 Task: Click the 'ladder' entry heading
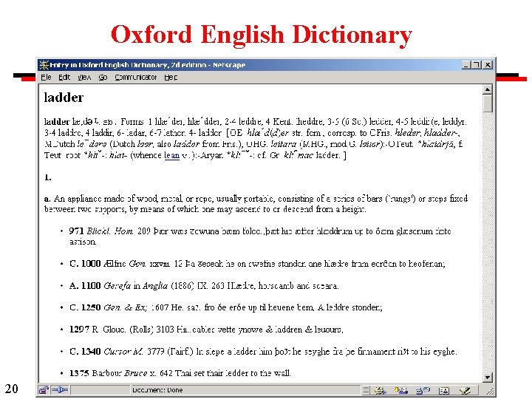[64, 98]
